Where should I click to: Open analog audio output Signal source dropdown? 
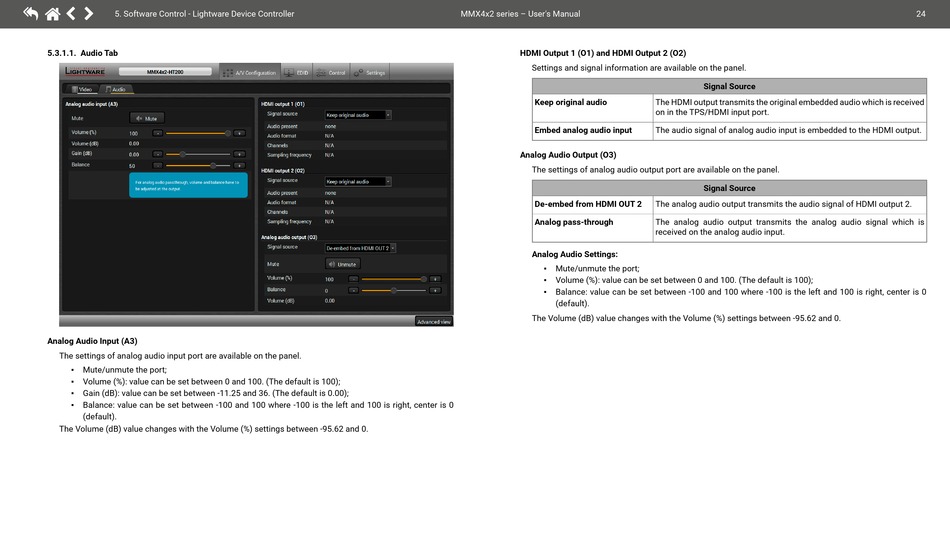(x=360, y=248)
